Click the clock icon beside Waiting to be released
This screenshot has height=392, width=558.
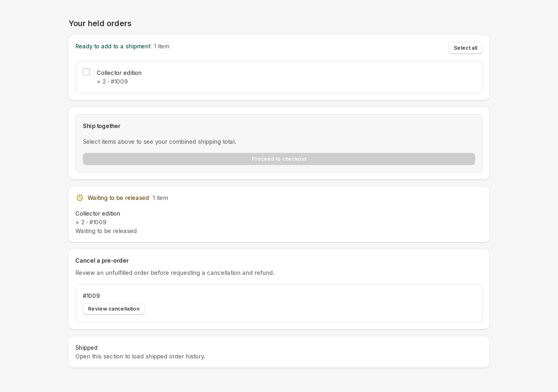pos(80,198)
